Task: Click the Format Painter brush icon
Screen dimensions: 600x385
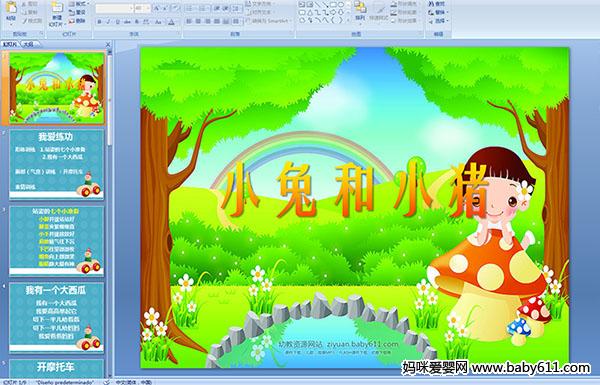Action: click(24, 21)
